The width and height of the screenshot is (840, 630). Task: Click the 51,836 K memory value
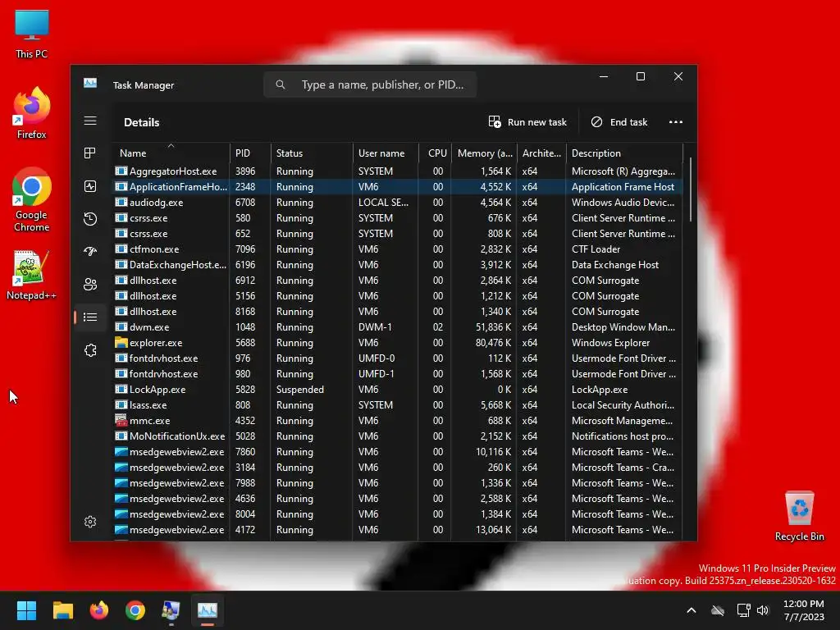493,326
